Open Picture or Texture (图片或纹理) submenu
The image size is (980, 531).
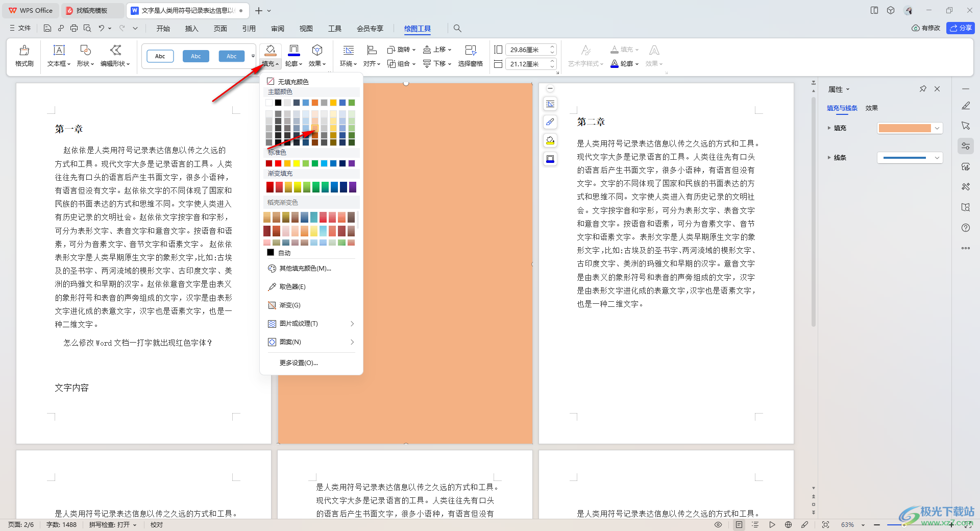311,324
